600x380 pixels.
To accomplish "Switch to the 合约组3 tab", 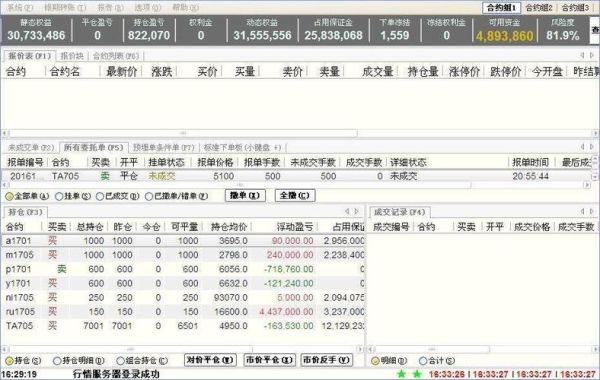I will click(576, 7).
